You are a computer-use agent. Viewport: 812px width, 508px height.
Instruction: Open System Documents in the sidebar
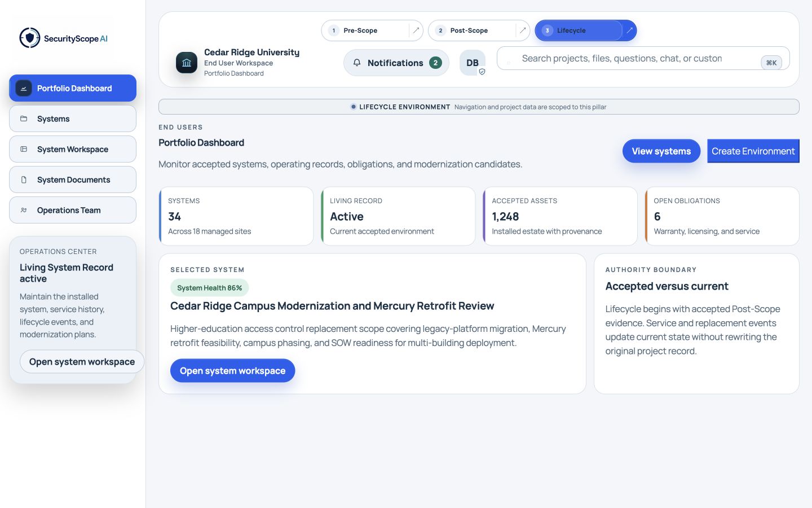[73, 179]
